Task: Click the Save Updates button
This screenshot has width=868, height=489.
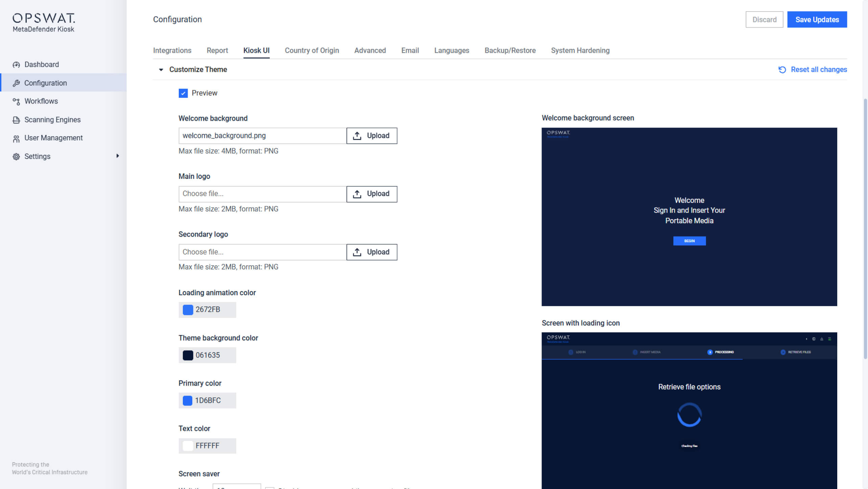Action: 817,19
